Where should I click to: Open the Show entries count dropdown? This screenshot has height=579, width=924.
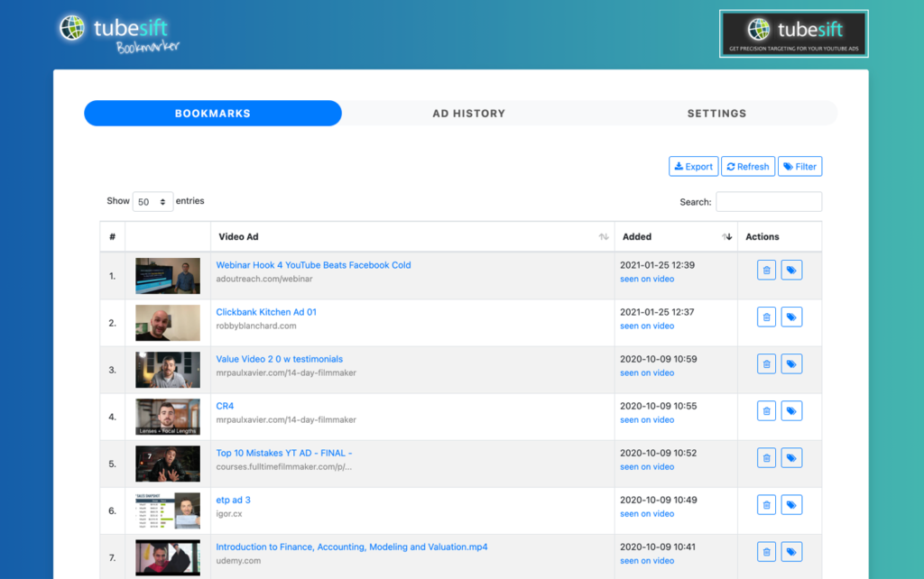pos(152,201)
